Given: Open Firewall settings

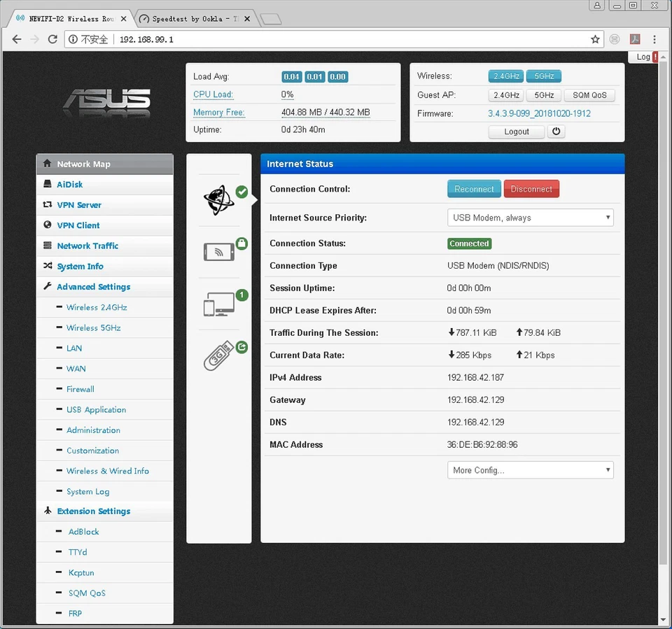Looking at the screenshot, I should (105, 389).
